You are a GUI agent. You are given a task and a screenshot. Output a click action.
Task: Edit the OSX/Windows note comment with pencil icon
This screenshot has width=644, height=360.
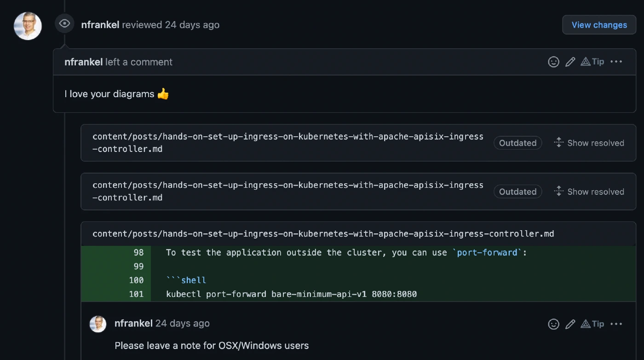coord(570,324)
